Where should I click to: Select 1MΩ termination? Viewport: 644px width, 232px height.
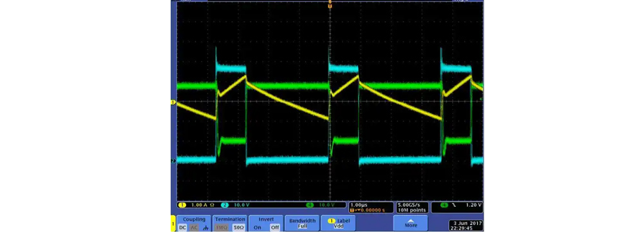click(222, 227)
